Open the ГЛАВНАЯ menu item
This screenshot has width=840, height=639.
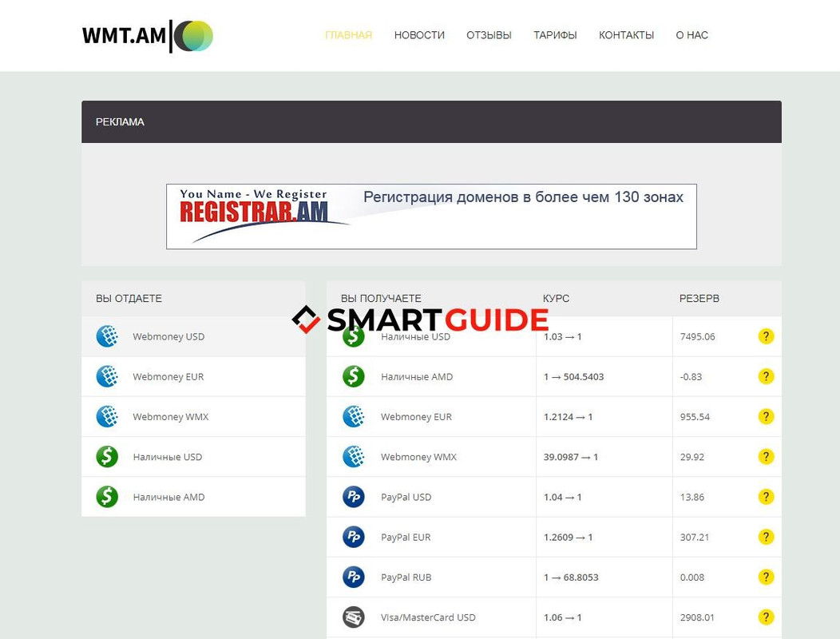348,35
